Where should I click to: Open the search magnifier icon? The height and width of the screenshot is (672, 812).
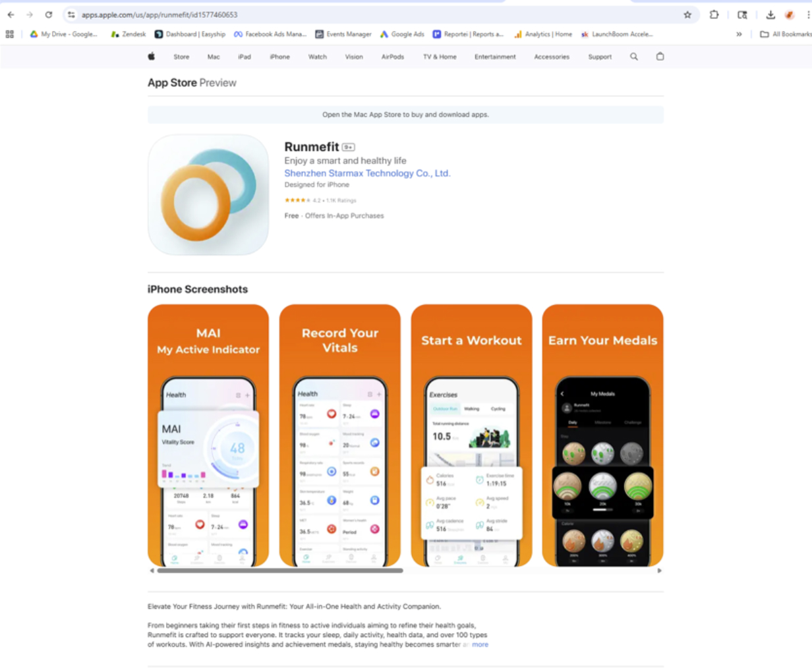tap(634, 57)
